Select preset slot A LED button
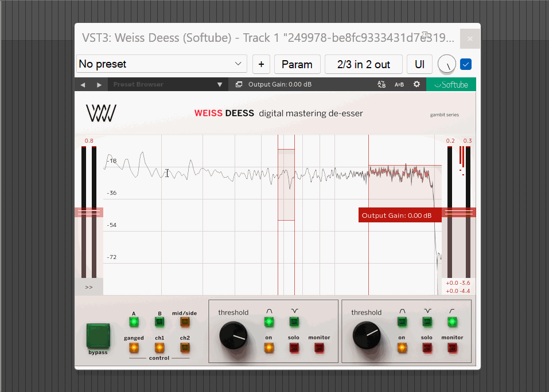 coord(134,322)
